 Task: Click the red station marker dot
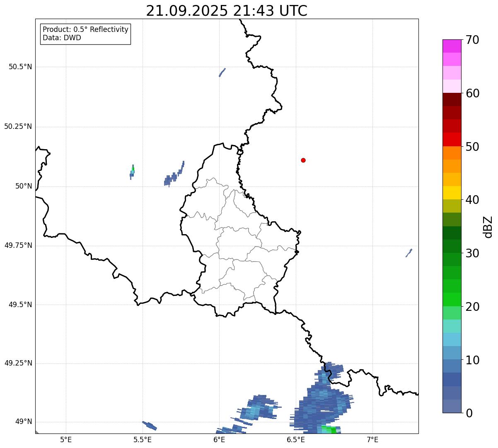[303, 160]
